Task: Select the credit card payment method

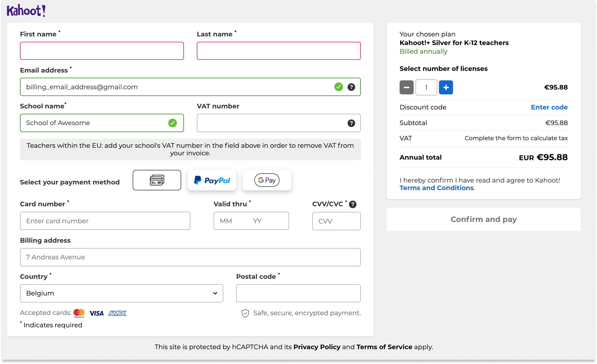Action: (157, 180)
